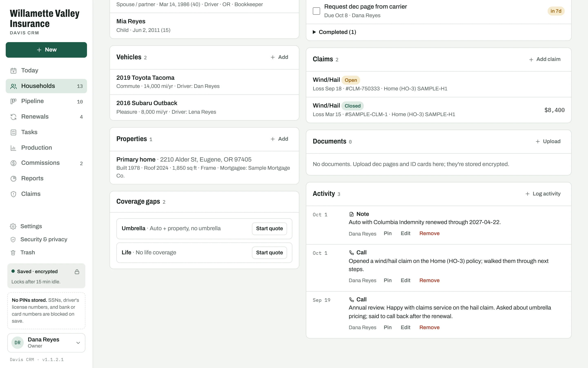Upload a document in Documents card
The width and height of the screenshot is (588, 368).
(x=548, y=141)
